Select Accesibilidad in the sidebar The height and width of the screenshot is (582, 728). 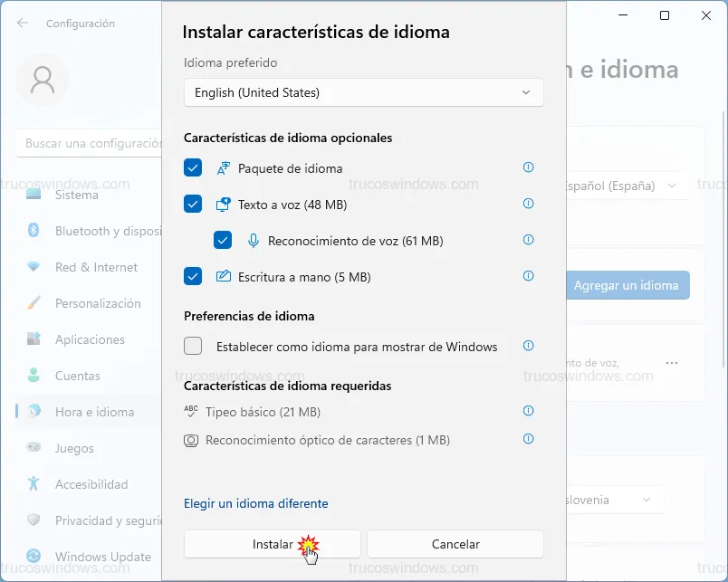tap(91, 484)
